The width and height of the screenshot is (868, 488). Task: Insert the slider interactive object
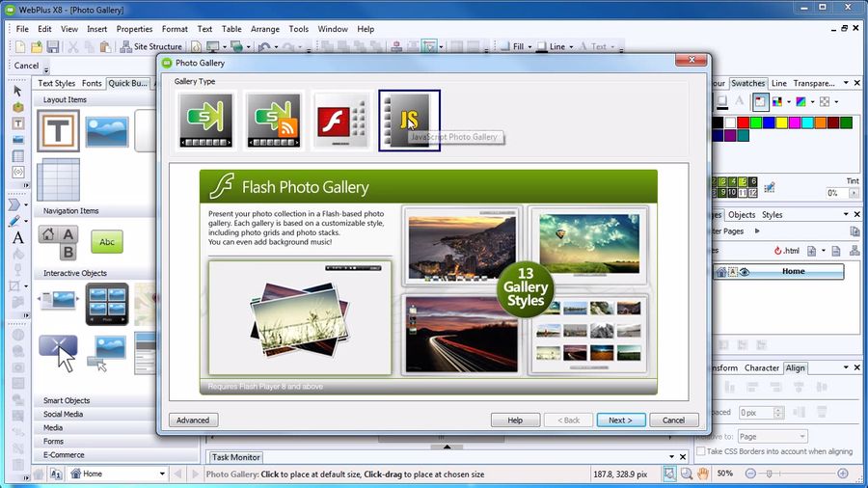[x=58, y=301]
